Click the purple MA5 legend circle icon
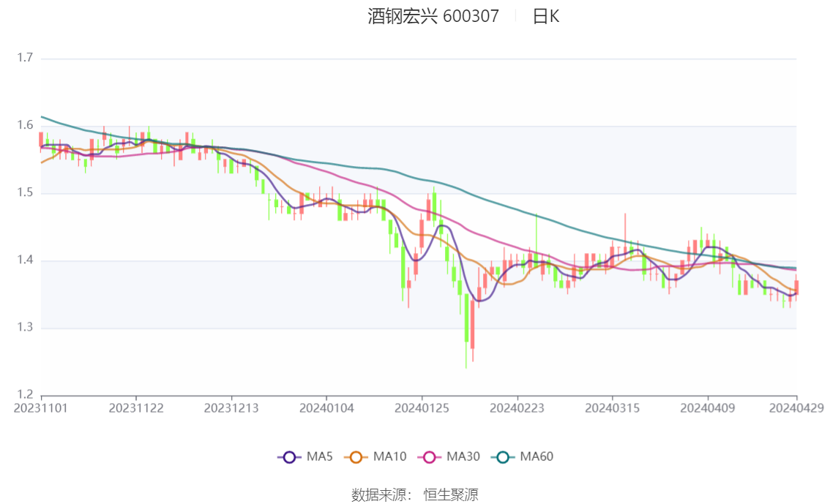 click(289, 457)
